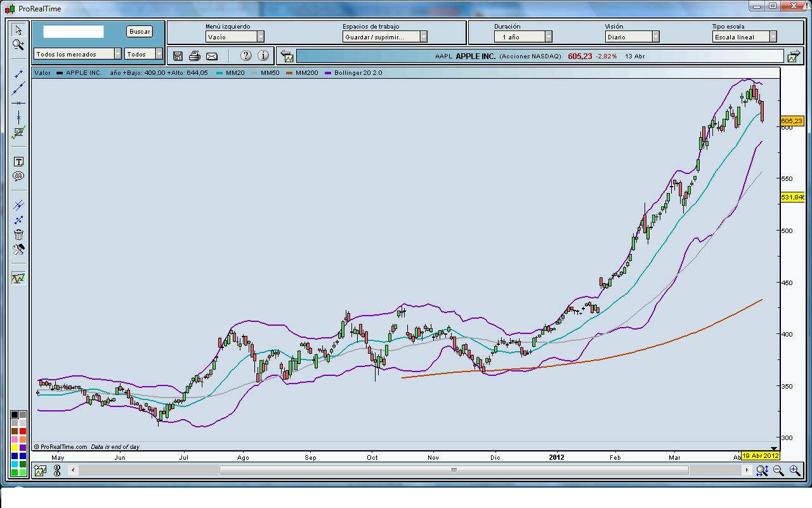This screenshot has height=508, width=812.
Task: Click the add indicator chart icon
Action: click(x=41, y=471)
